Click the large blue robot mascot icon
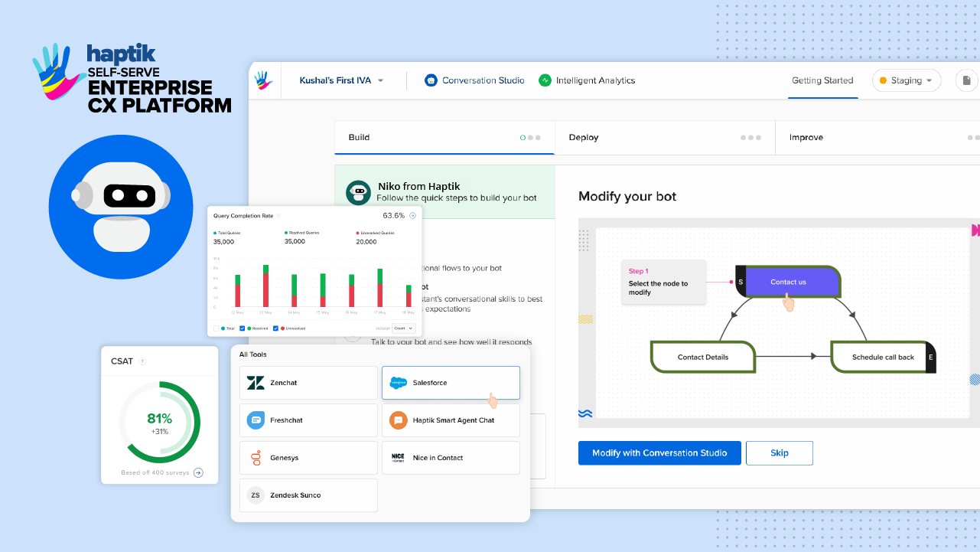This screenshot has width=980, height=552. coord(121,207)
